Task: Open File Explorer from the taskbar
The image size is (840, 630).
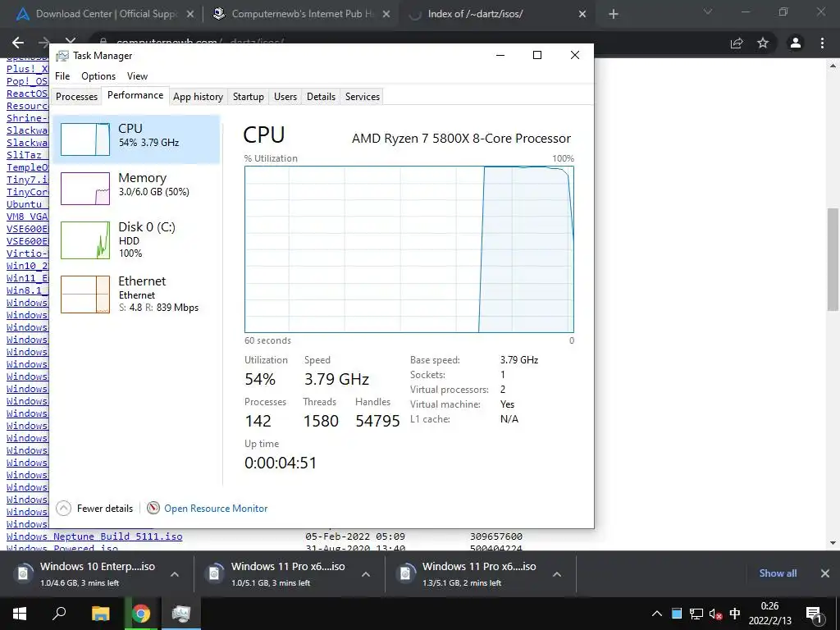Action: [100, 614]
